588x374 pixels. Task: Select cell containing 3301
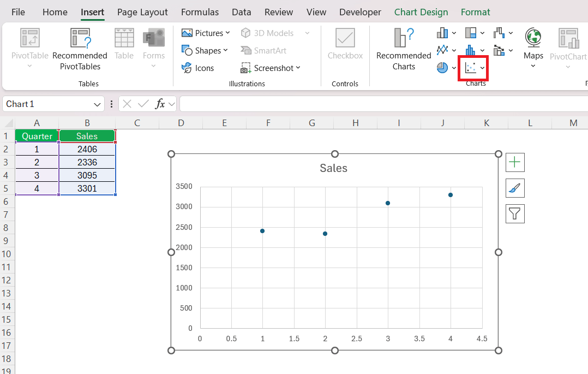(87, 188)
